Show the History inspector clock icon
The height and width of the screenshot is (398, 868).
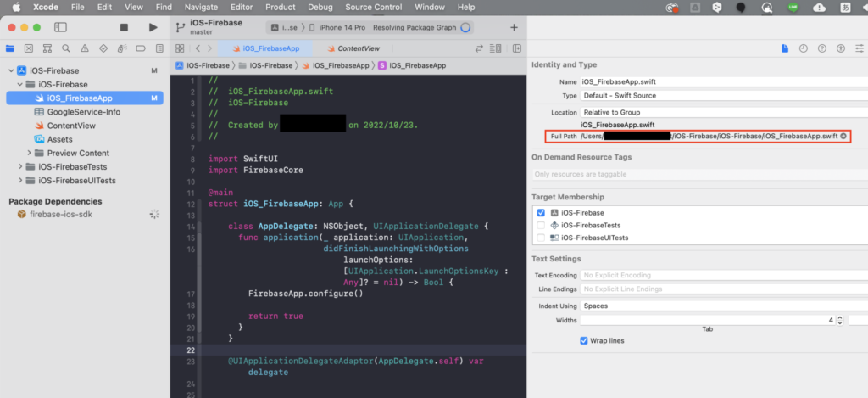pyautogui.click(x=802, y=48)
